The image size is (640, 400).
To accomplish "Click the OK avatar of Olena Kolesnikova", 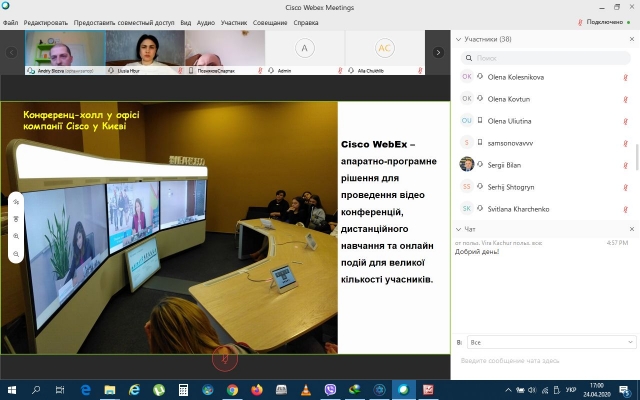I will click(x=467, y=76).
